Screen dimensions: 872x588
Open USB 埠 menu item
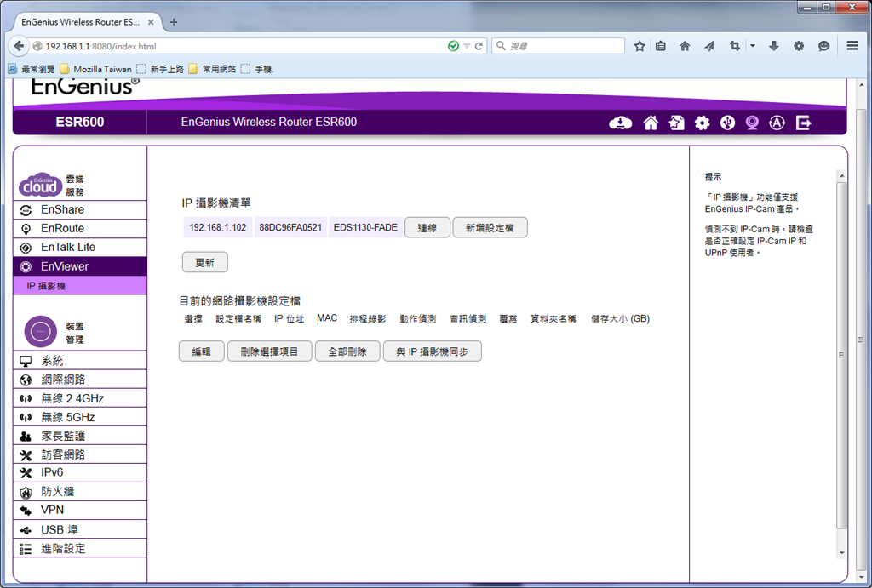[80, 529]
